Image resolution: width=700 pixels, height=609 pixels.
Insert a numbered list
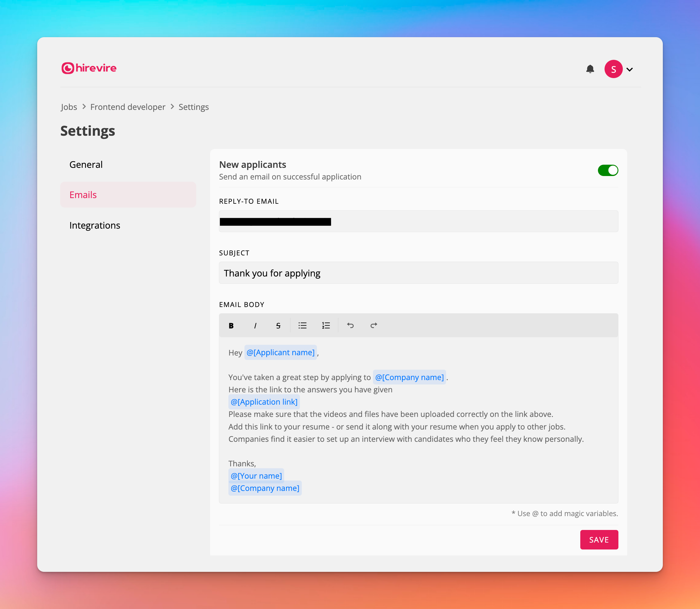326,326
